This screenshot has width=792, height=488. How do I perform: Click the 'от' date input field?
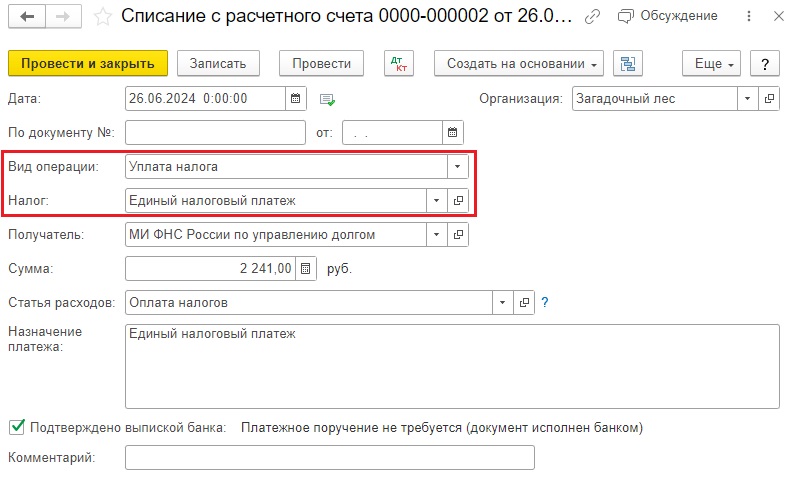pyautogui.click(x=392, y=132)
